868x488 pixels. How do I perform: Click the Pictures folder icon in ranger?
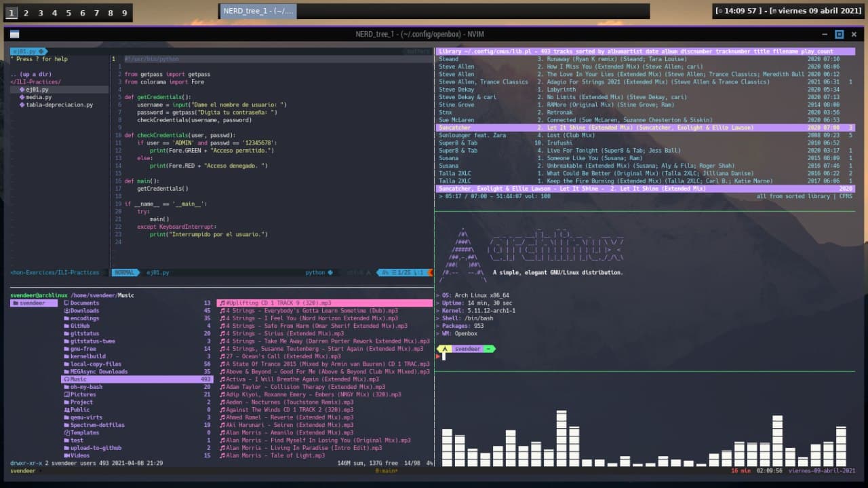click(x=66, y=394)
